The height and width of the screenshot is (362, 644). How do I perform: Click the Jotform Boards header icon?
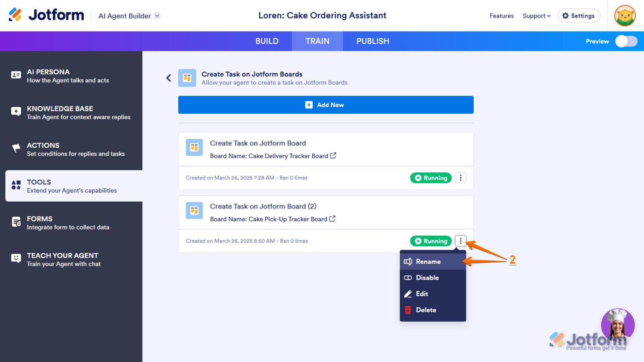point(187,78)
